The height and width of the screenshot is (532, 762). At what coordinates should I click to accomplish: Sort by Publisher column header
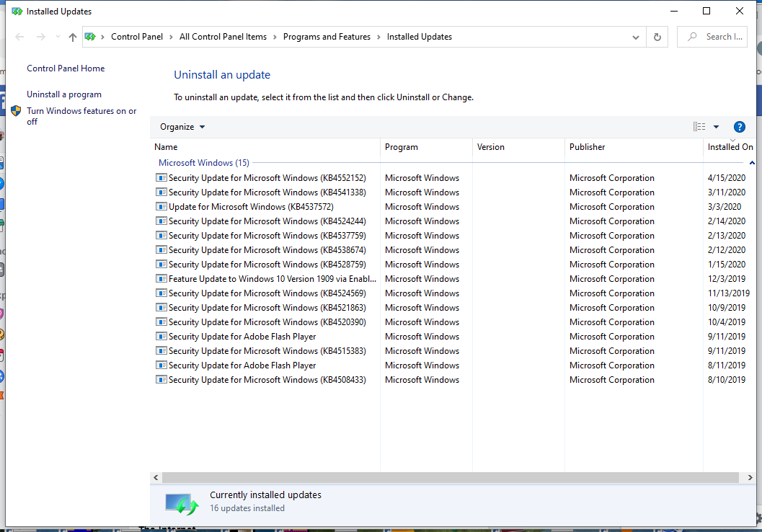pos(634,147)
